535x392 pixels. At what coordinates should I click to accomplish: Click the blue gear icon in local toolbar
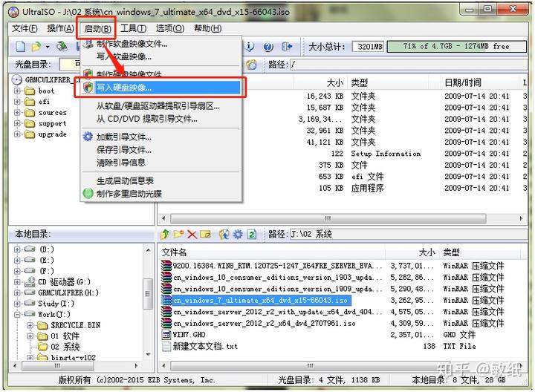click(238, 234)
